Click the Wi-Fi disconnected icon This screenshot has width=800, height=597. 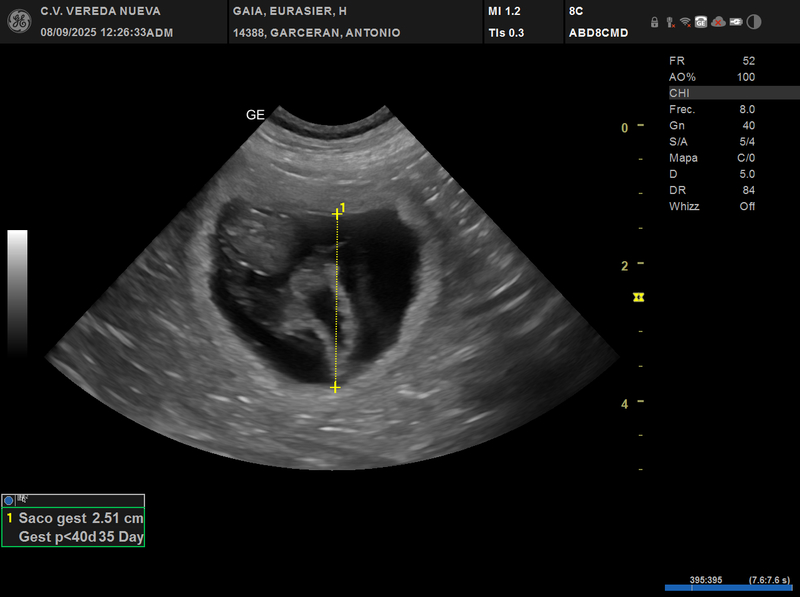click(x=685, y=22)
